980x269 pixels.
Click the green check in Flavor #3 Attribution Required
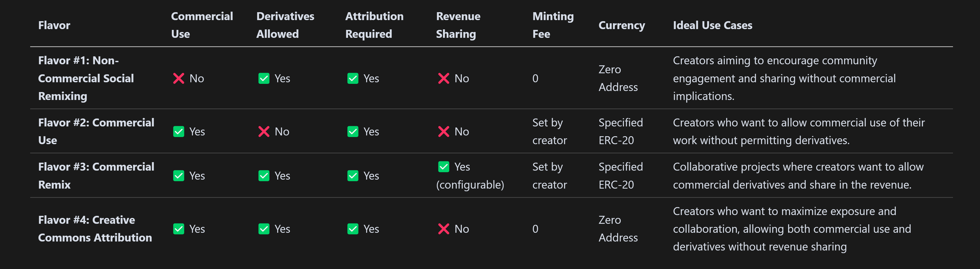[x=353, y=176]
